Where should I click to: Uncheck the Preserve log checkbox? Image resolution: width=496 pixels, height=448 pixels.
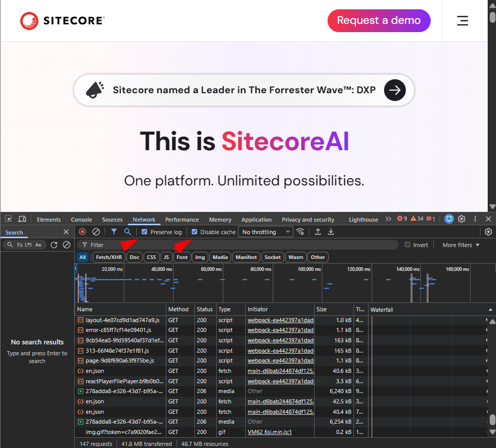(x=145, y=232)
